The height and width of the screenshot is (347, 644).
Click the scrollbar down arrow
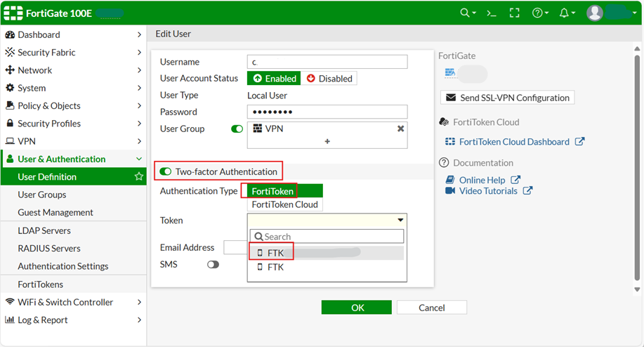pyautogui.click(x=637, y=289)
